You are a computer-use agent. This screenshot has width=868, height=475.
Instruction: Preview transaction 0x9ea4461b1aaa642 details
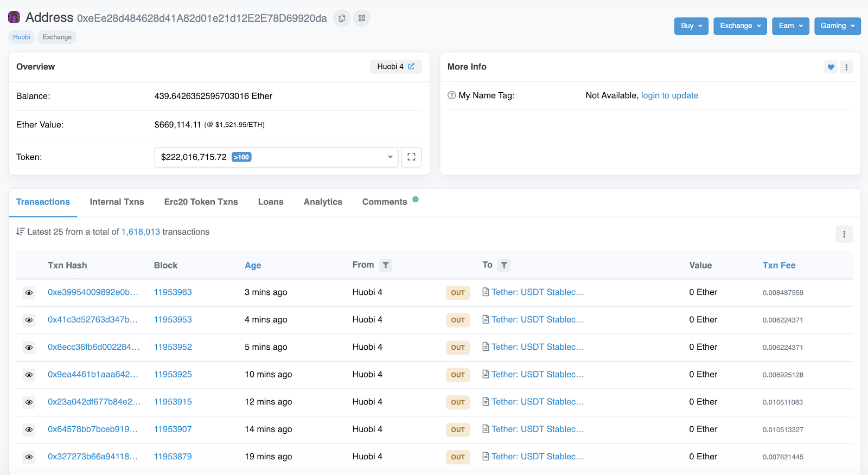click(29, 375)
